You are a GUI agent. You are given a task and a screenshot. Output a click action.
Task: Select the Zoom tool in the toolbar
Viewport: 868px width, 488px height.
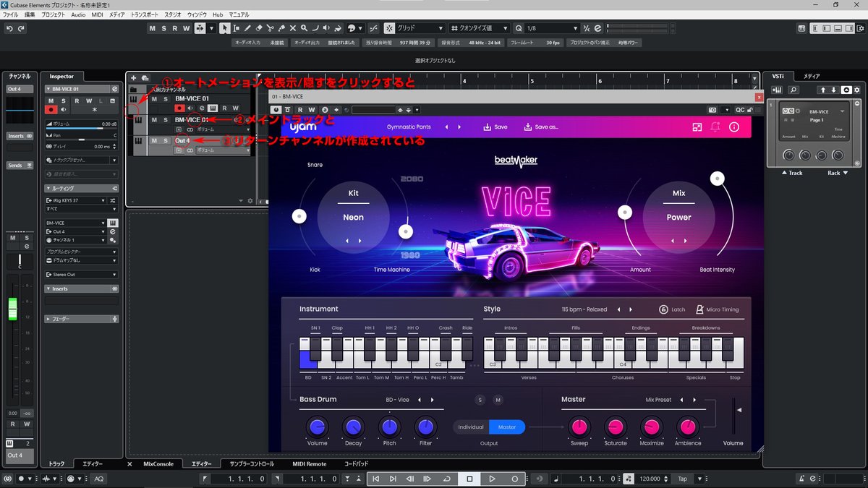coord(304,27)
